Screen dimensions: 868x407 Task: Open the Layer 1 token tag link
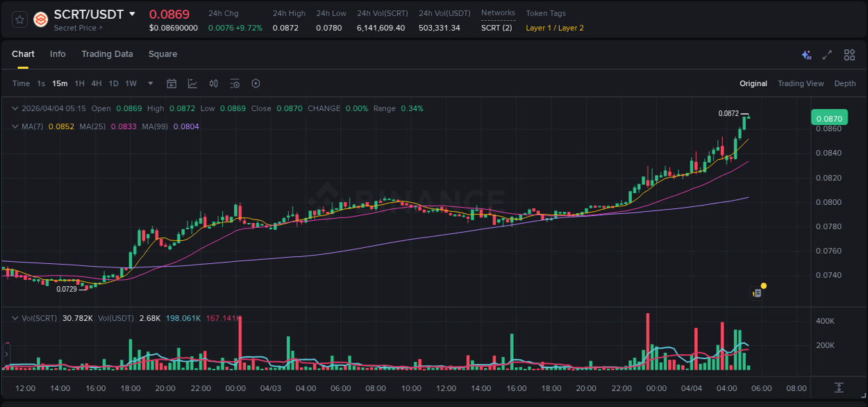[538, 28]
